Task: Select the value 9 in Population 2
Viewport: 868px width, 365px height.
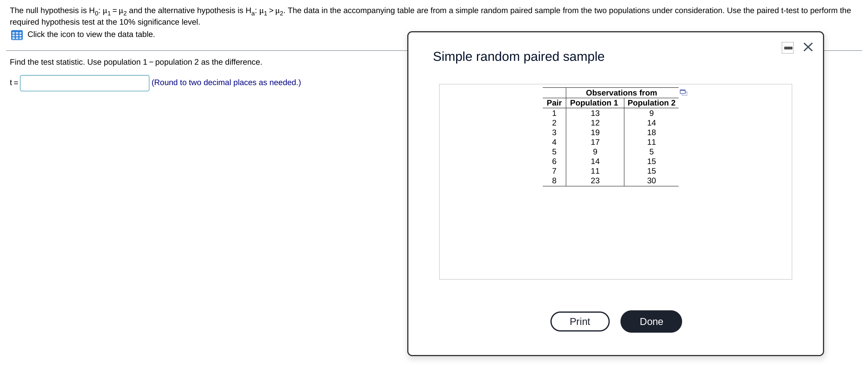Action: coord(651,113)
